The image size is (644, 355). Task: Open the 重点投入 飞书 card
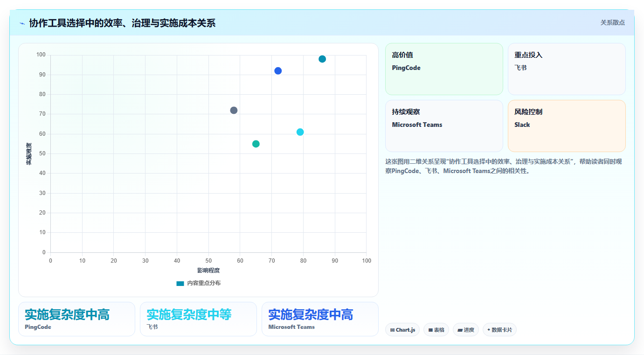tap(567, 69)
